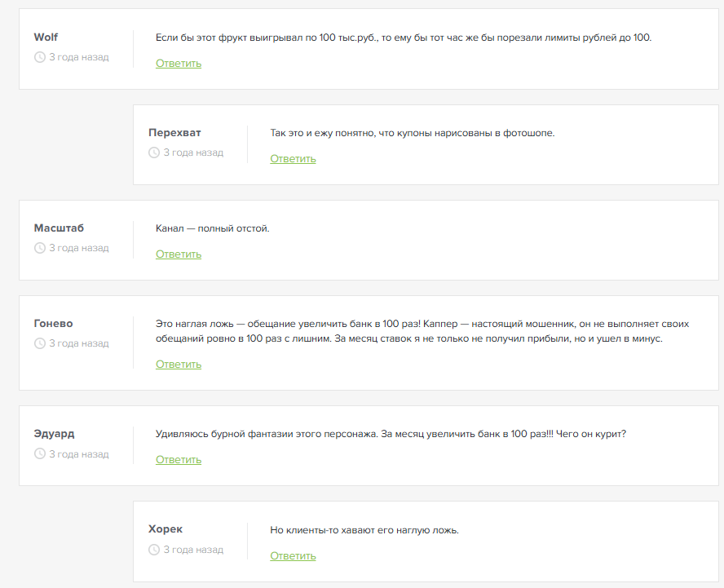Click the author name Перехват
The width and height of the screenshot is (724, 588).
click(174, 132)
